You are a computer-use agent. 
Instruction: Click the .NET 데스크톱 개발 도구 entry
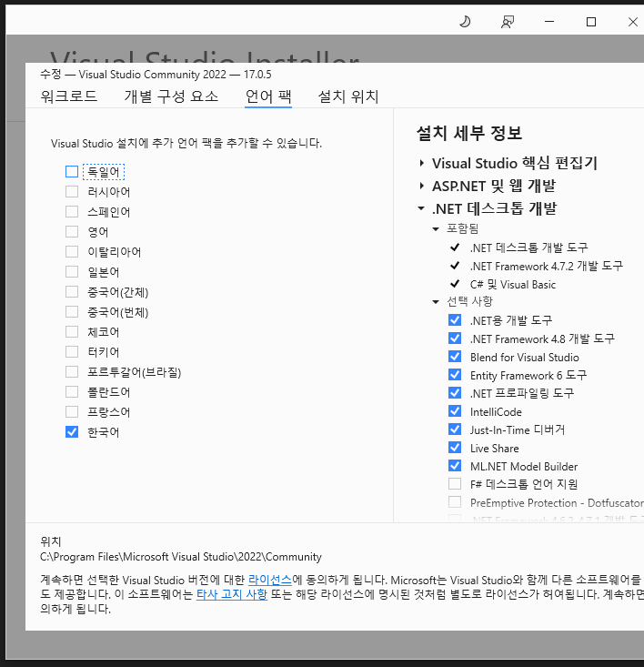pos(528,248)
